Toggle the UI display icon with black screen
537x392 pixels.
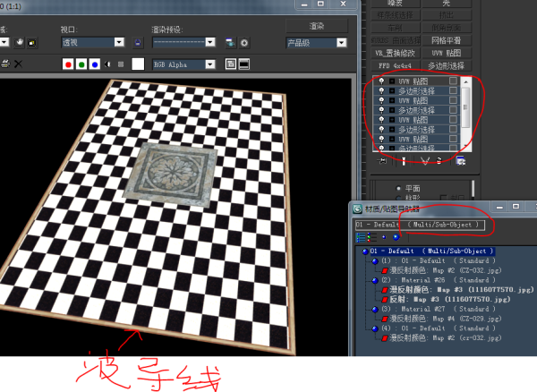click(x=243, y=64)
